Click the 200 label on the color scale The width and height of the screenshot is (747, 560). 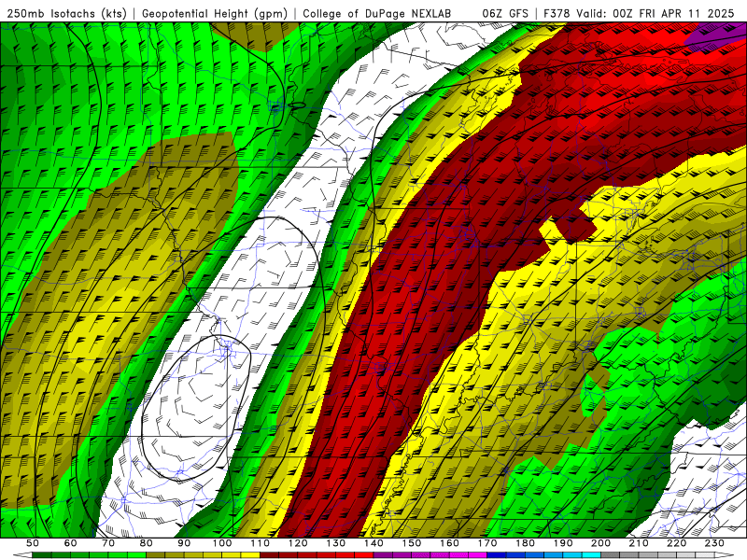[x=600, y=543]
